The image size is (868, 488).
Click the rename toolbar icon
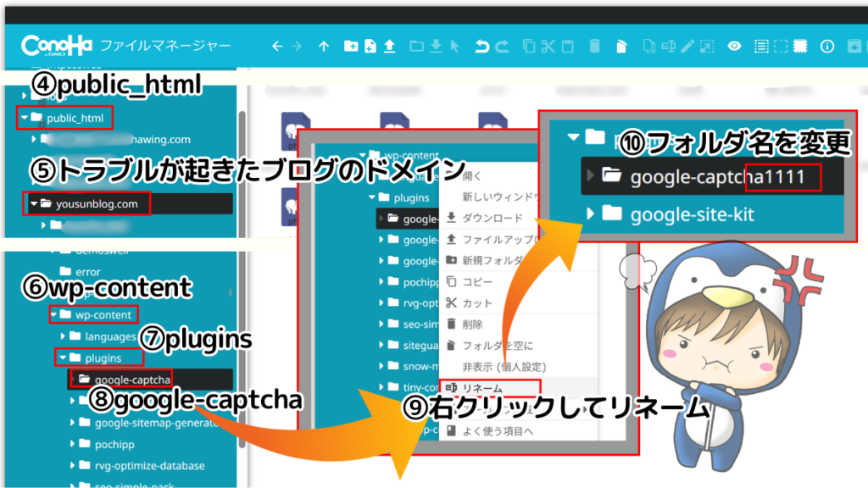668,46
